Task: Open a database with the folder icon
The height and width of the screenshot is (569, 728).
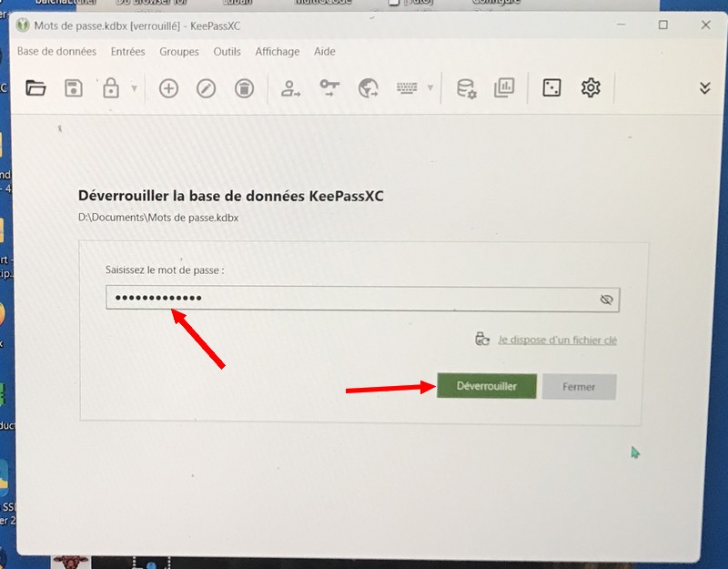Action: [35, 88]
